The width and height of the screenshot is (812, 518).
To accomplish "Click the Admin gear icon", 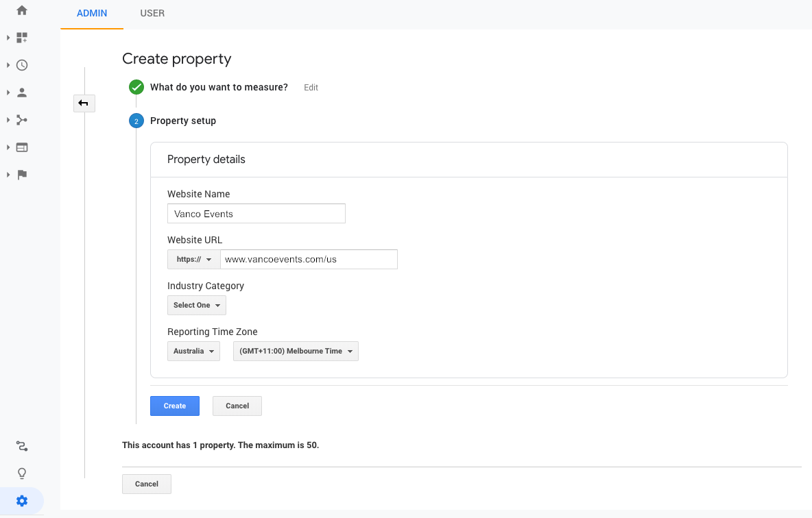I will pyautogui.click(x=22, y=501).
